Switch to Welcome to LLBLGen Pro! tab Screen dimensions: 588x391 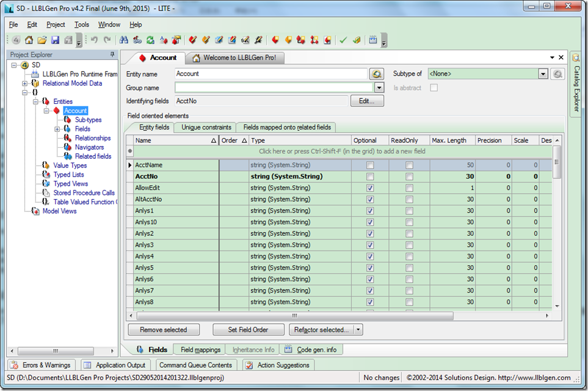tap(234, 58)
